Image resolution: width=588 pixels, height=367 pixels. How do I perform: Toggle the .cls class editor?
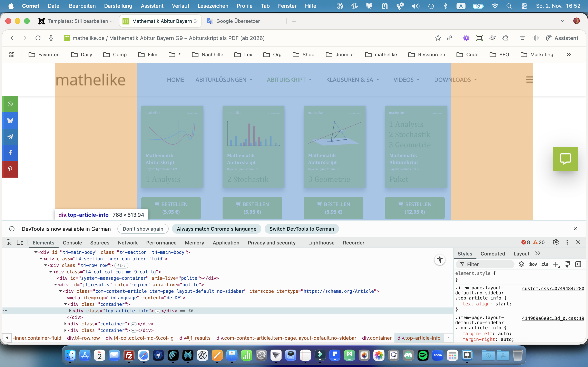click(544, 264)
